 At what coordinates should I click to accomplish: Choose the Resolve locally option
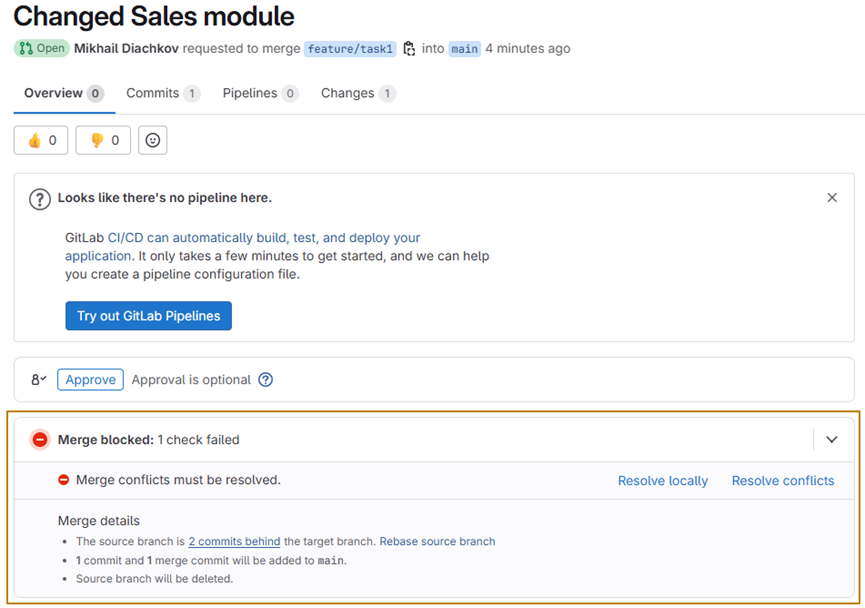[x=662, y=481]
